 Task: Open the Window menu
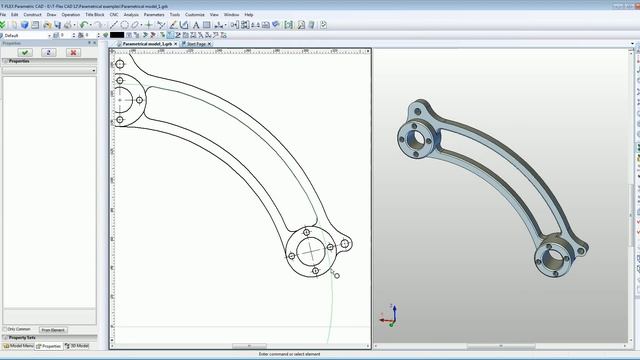pyautogui.click(x=231, y=14)
